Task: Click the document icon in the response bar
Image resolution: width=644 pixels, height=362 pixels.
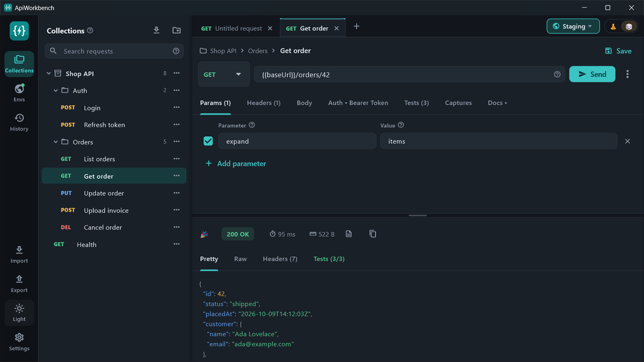Action: click(349, 234)
